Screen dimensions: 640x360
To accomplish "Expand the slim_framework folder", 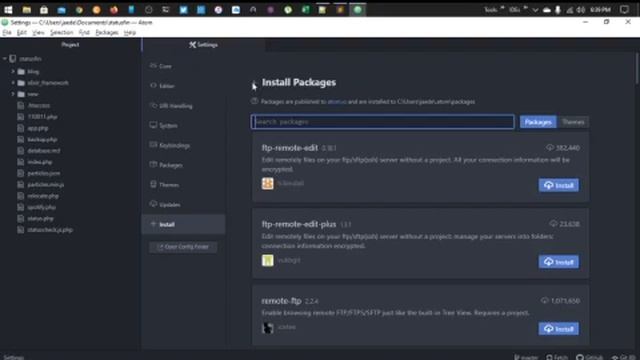I will 13,83.
